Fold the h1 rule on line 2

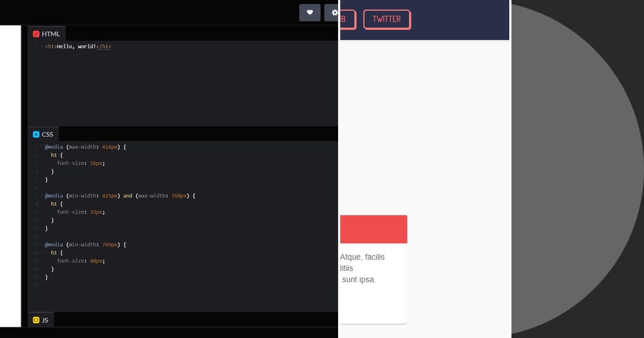(x=41, y=155)
